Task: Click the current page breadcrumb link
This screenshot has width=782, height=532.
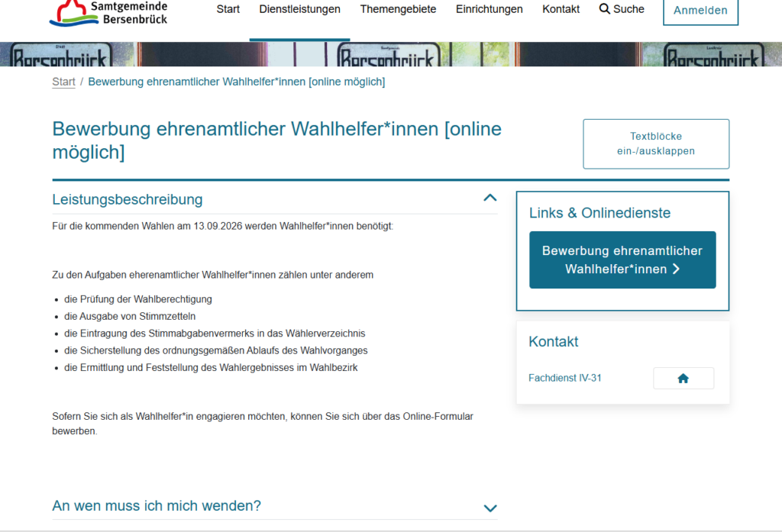Action: tap(236, 82)
